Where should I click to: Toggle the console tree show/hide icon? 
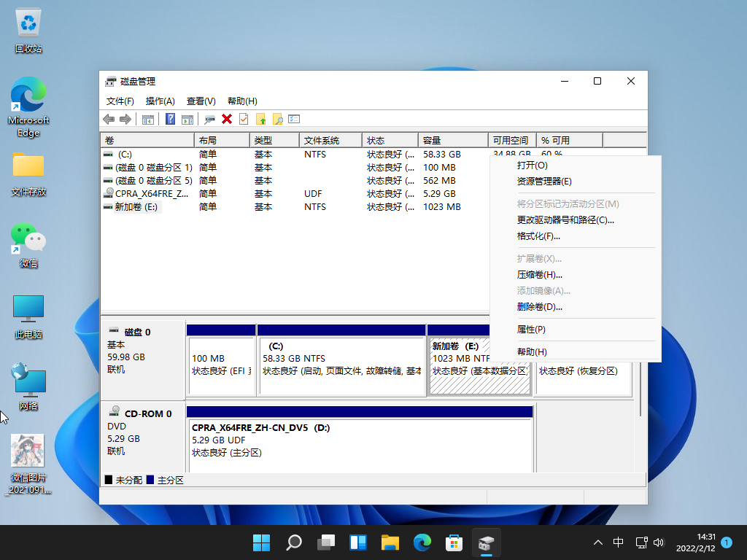click(x=148, y=119)
